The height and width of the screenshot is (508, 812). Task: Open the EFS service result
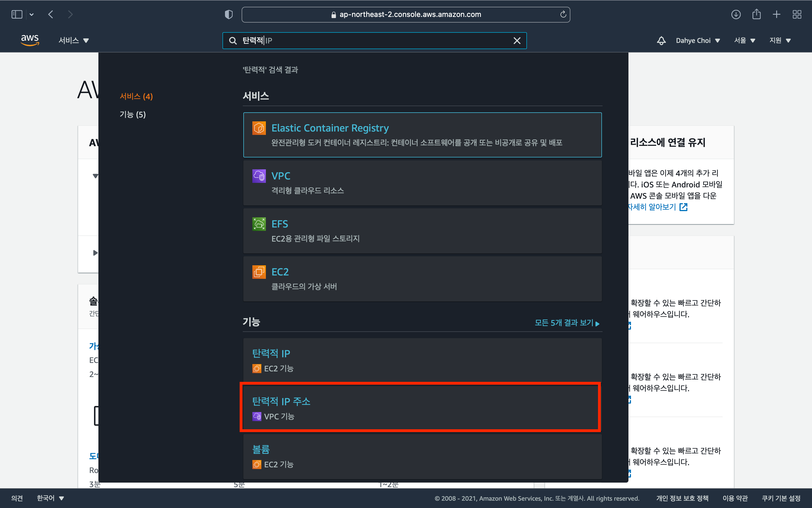[422, 231]
